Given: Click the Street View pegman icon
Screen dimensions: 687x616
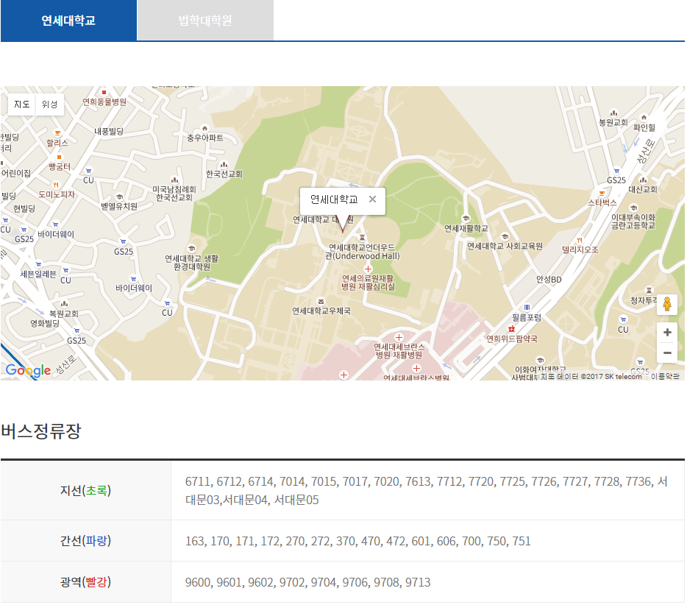Looking at the screenshot, I should 666,305.
